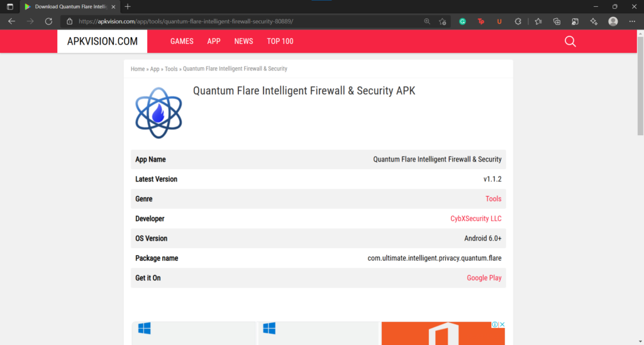The width and height of the screenshot is (644, 345).
Task: Click the App Name label
Action: (150, 160)
